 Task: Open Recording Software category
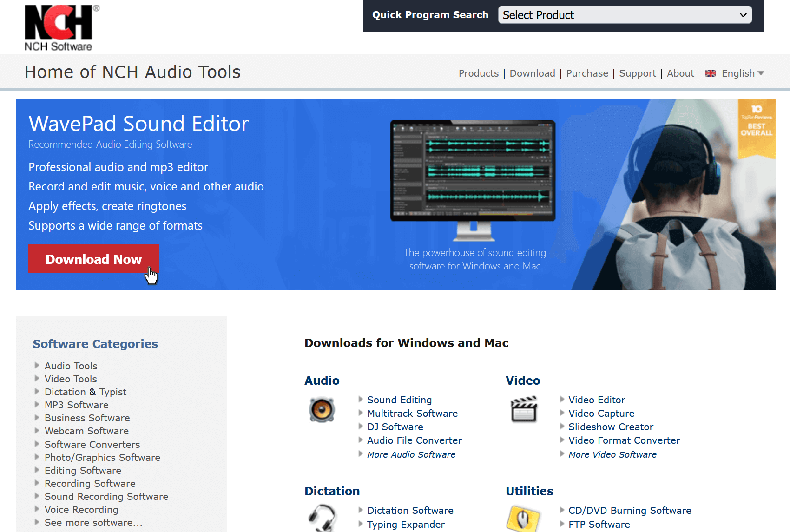pyautogui.click(x=90, y=484)
